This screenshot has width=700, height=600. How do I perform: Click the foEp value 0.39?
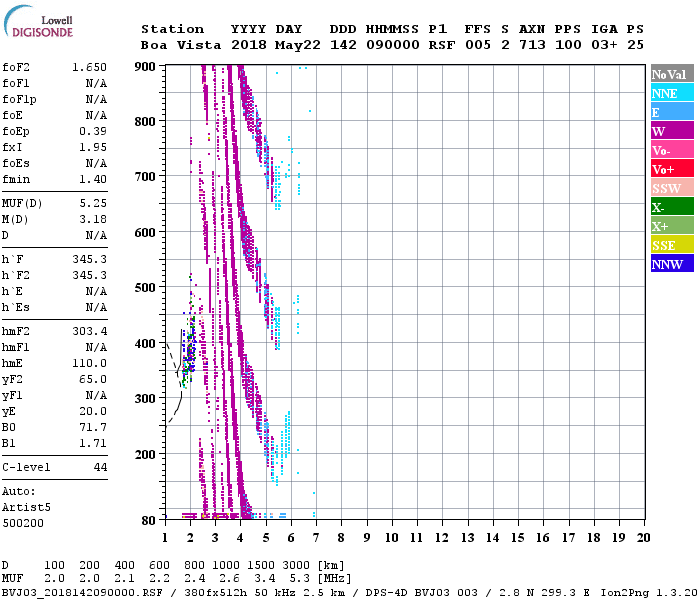tap(93, 131)
